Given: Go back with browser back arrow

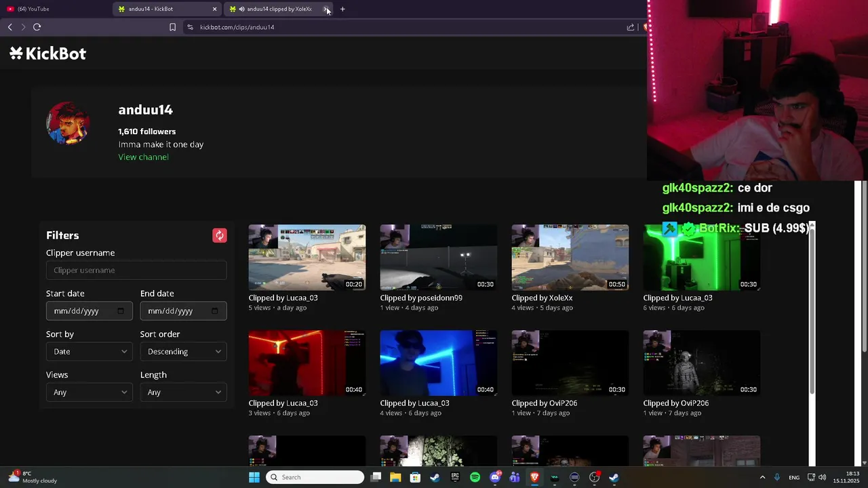Looking at the screenshot, I should click(x=9, y=27).
